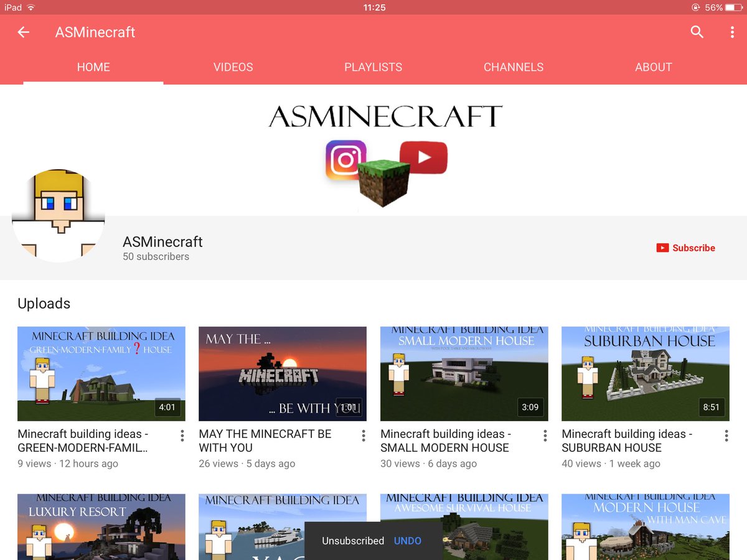Tap the '30 views · 6 days ago' text

(429, 464)
